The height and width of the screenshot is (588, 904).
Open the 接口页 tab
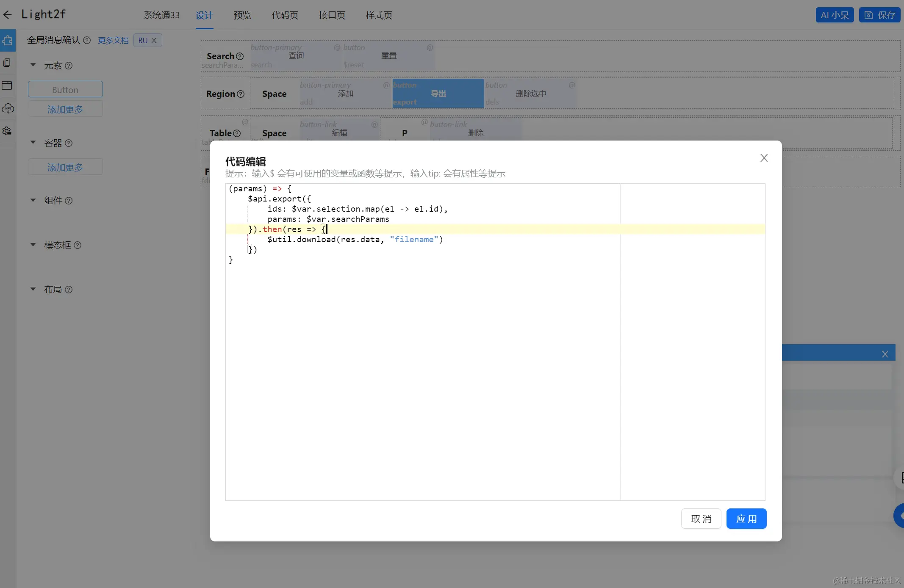click(x=332, y=15)
